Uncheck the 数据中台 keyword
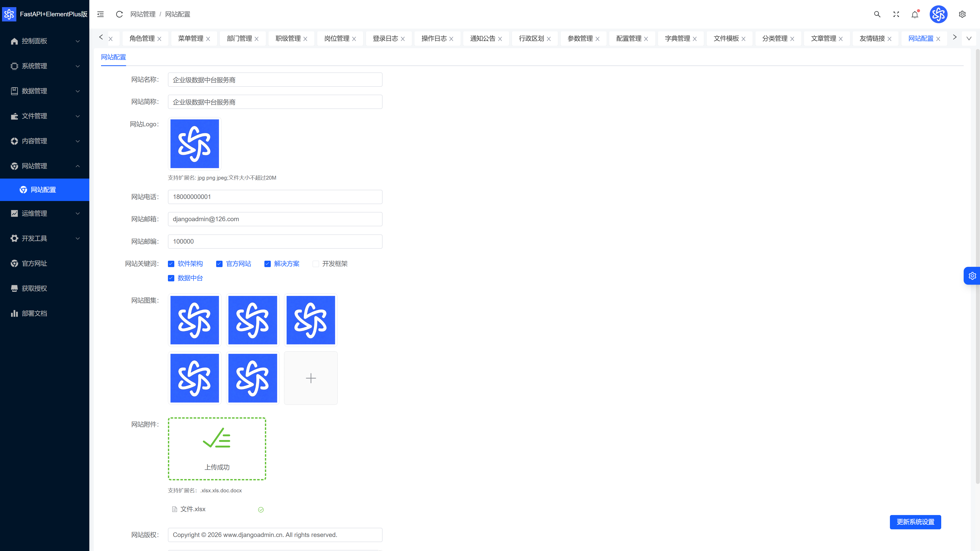This screenshot has width=980, height=551. [171, 278]
